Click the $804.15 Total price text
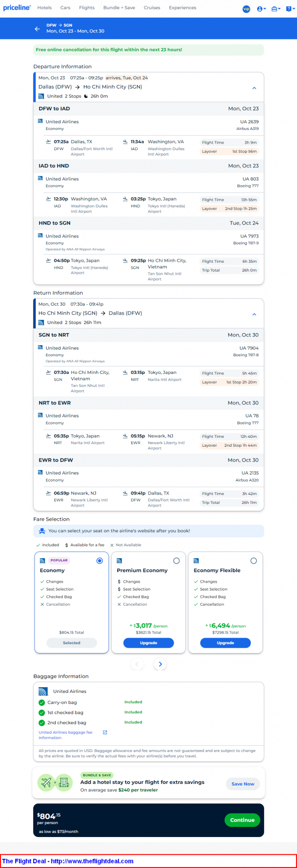 tap(71, 632)
